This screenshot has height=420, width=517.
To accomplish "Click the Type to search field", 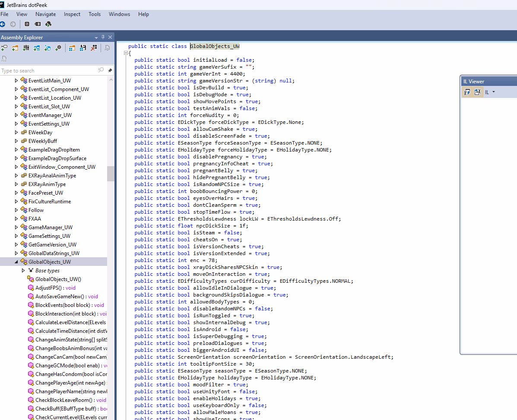I will (48, 70).
